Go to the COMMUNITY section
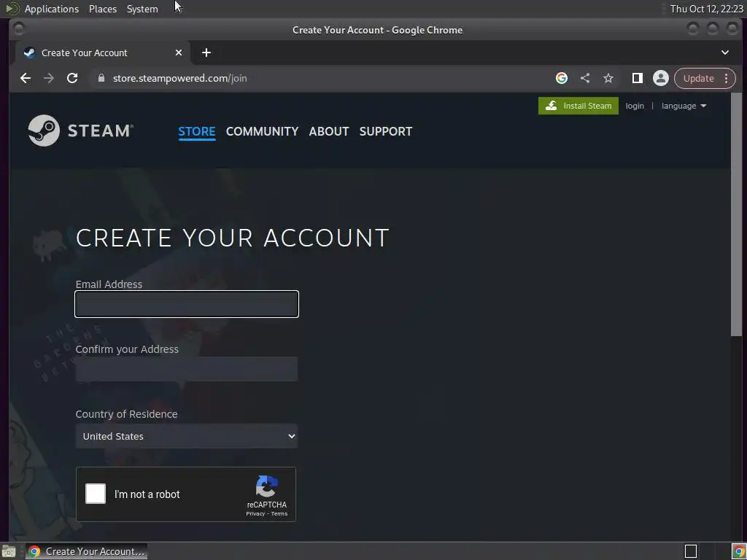 [262, 131]
